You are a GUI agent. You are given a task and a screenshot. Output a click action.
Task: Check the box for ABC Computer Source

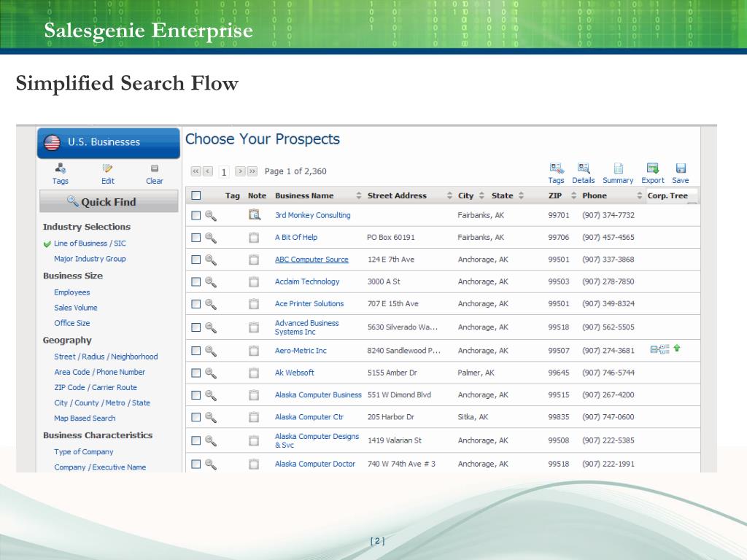click(x=196, y=260)
